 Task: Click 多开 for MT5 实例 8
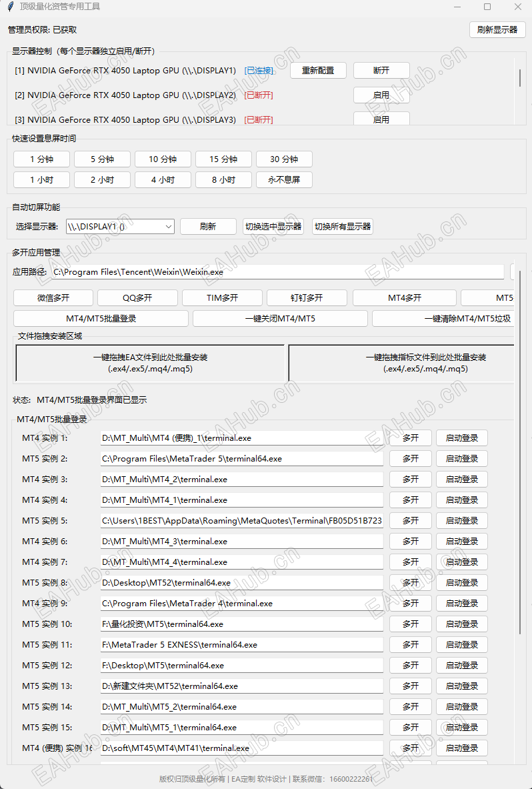click(x=411, y=582)
